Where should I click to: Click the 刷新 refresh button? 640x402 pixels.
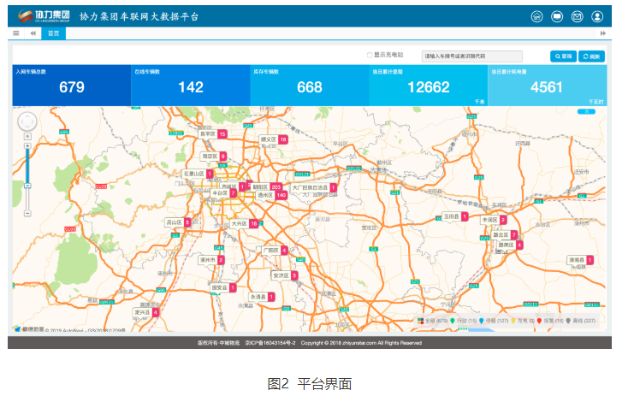pos(592,56)
